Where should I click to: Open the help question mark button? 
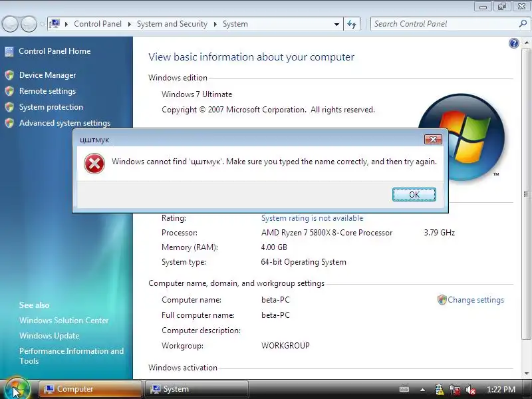(x=513, y=43)
